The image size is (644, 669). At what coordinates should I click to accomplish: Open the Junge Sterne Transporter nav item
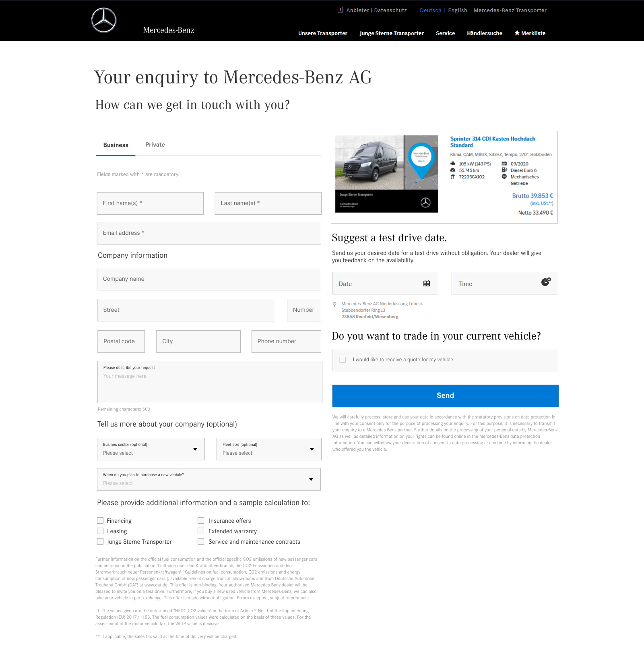click(392, 33)
